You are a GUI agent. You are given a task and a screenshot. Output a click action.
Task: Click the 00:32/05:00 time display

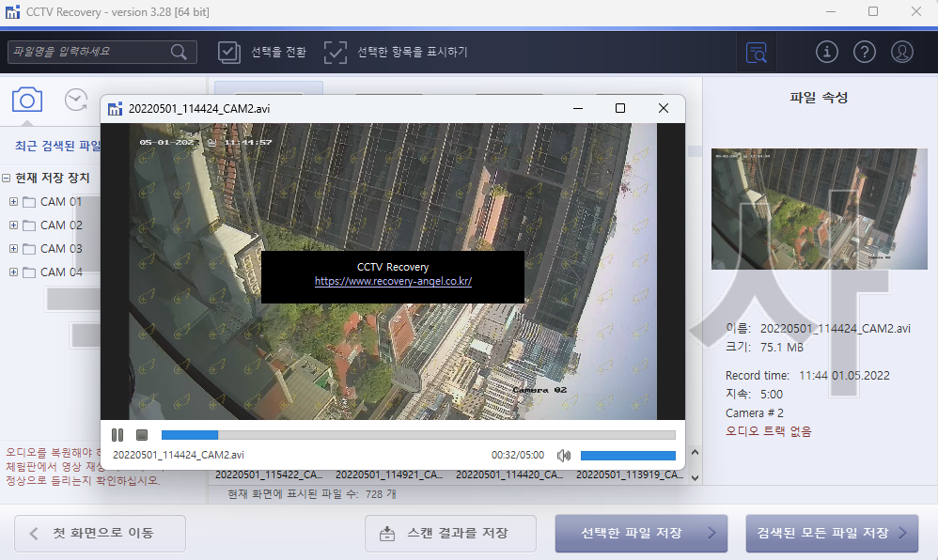point(518,456)
